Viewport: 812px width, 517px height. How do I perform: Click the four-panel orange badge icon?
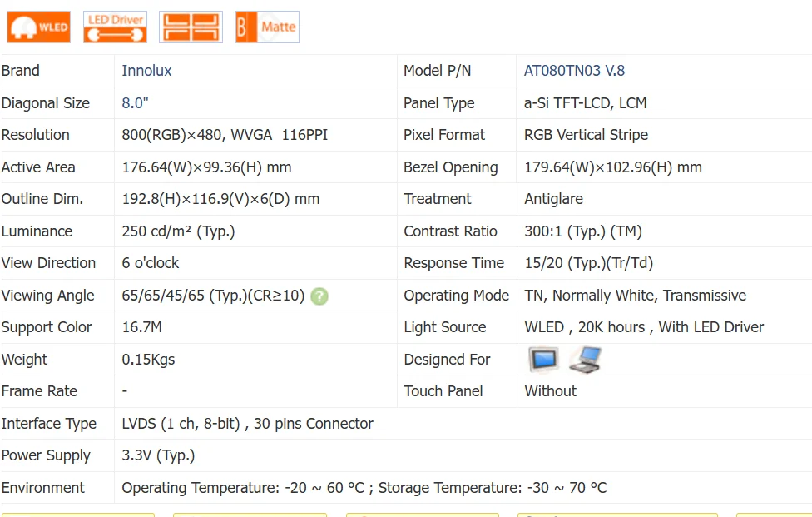tap(191, 27)
